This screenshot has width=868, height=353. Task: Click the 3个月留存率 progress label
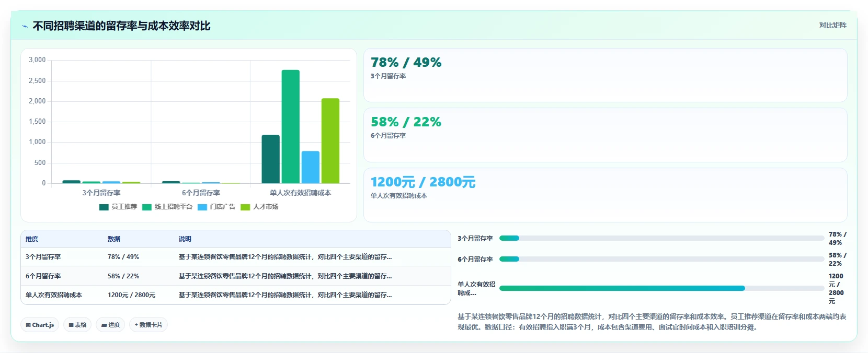[475, 239]
